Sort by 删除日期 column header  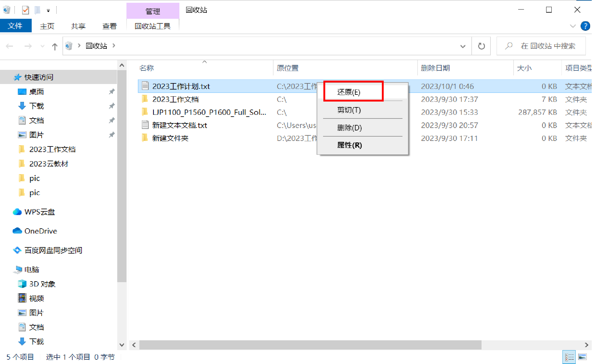click(x=435, y=68)
